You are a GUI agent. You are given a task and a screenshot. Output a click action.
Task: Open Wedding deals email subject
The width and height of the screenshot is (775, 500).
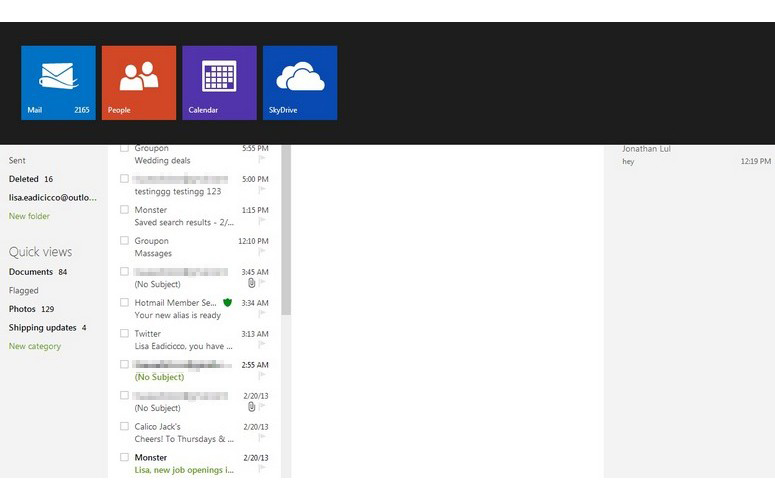pyautogui.click(x=162, y=161)
